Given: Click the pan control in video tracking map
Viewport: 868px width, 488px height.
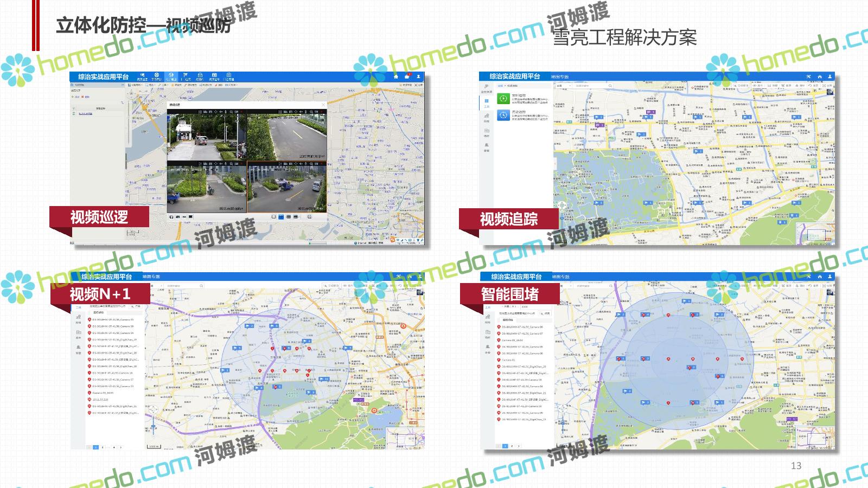Looking at the screenshot, I should tap(561, 205).
